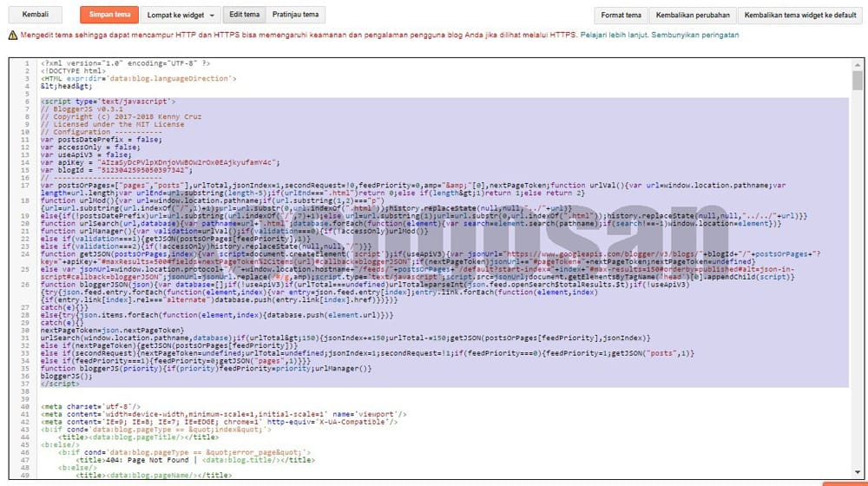
Task: Click the Format tema button
Action: pyautogui.click(x=621, y=16)
